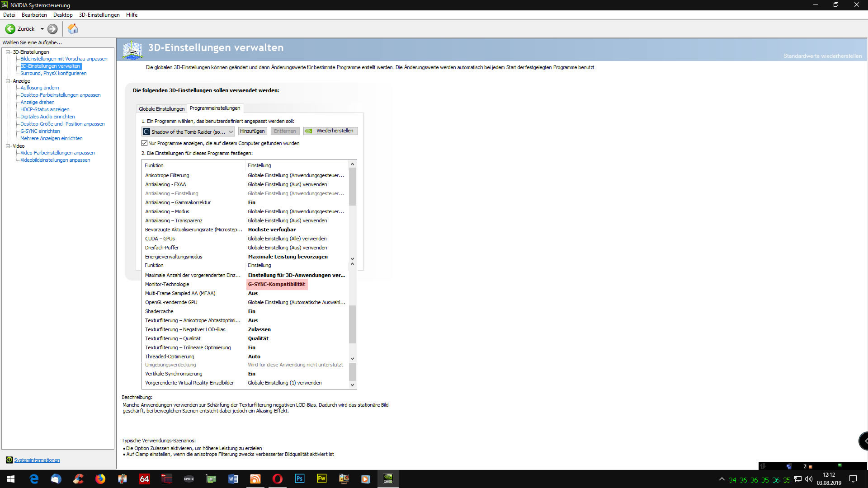Open the Shadow of the Tomb Raider program dropdown

point(230,131)
